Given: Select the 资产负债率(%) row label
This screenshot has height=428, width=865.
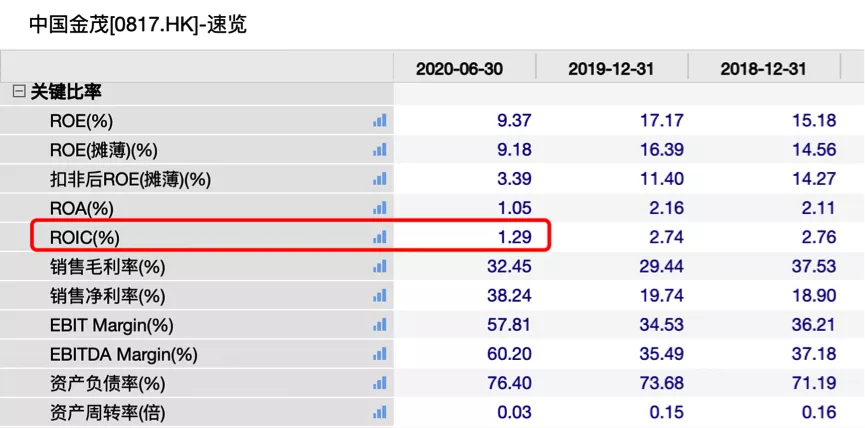Looking at the screenshot, I should 108,383.
